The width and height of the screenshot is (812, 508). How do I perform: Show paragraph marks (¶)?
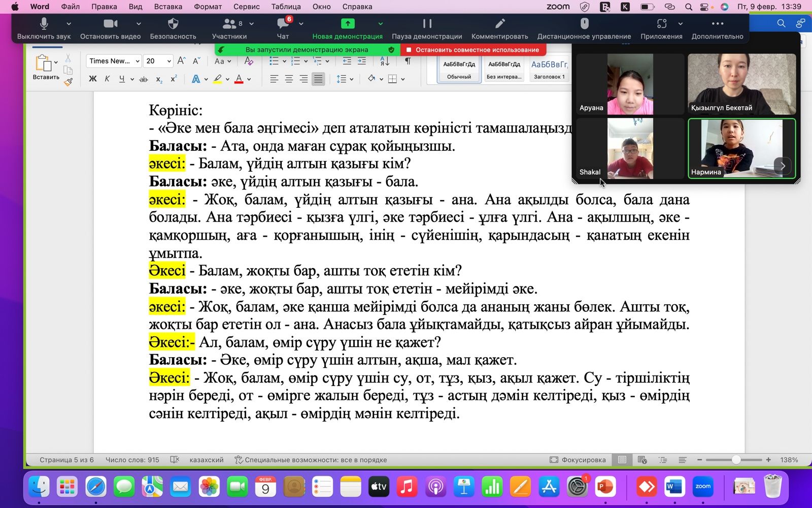(408, 61)
